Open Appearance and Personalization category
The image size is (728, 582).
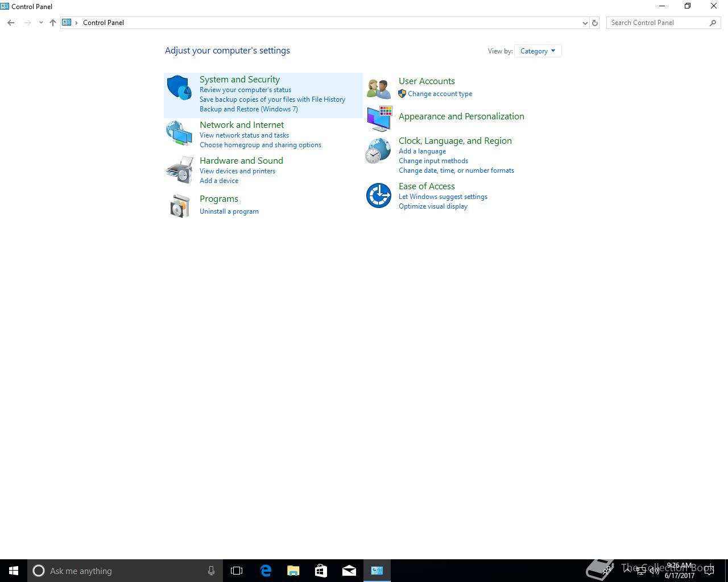click(461, 117)
